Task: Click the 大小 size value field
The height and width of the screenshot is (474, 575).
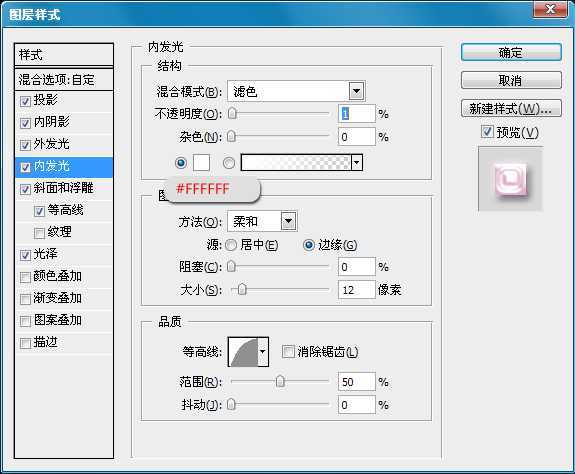Action: pyautogui.click(x=357, y=290)
